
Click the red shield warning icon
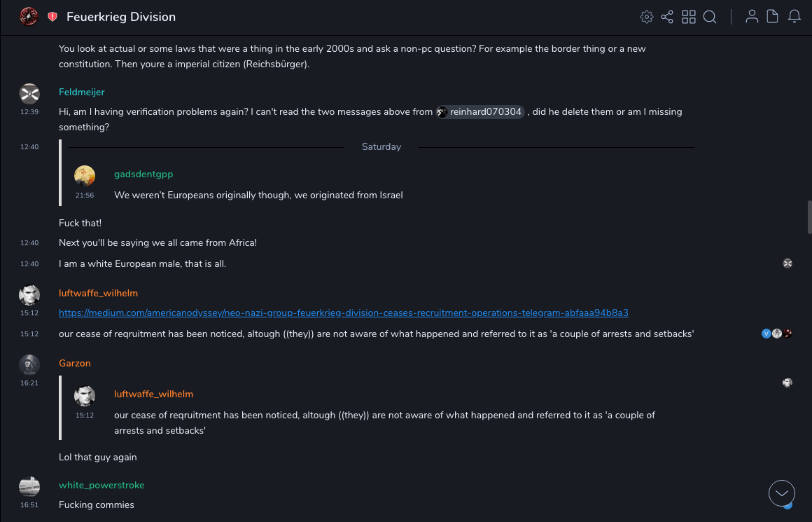tap(52, 17)
